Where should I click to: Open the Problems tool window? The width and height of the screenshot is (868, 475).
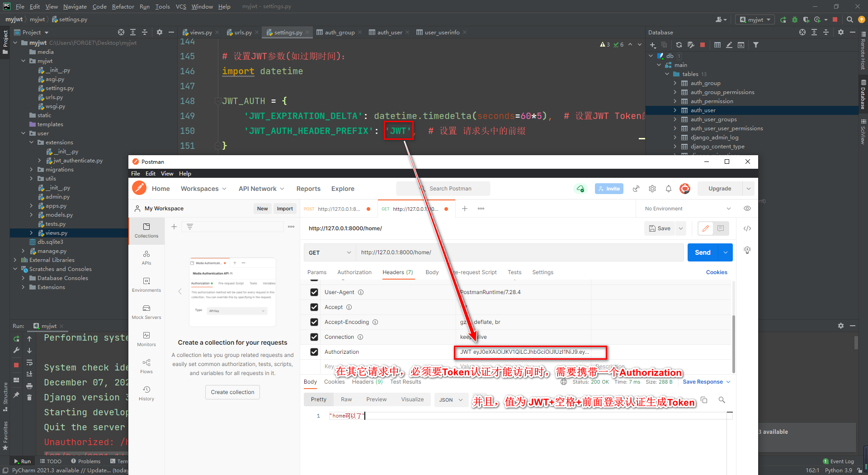tap(85, 461)
